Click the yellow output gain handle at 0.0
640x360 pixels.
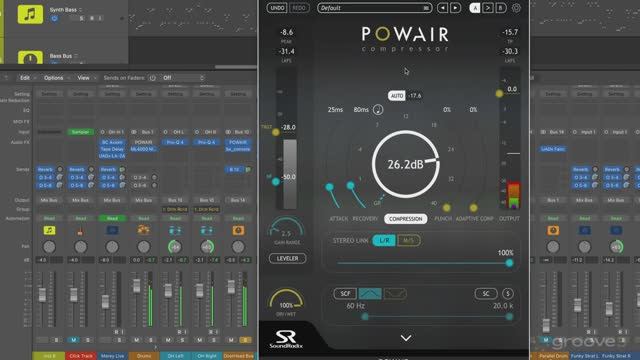pos(499,93)
